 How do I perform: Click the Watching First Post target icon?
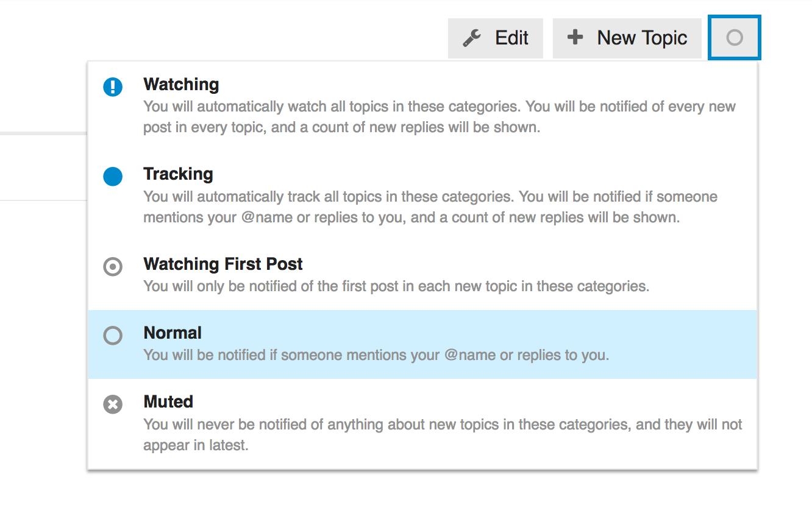click(113, 267)
